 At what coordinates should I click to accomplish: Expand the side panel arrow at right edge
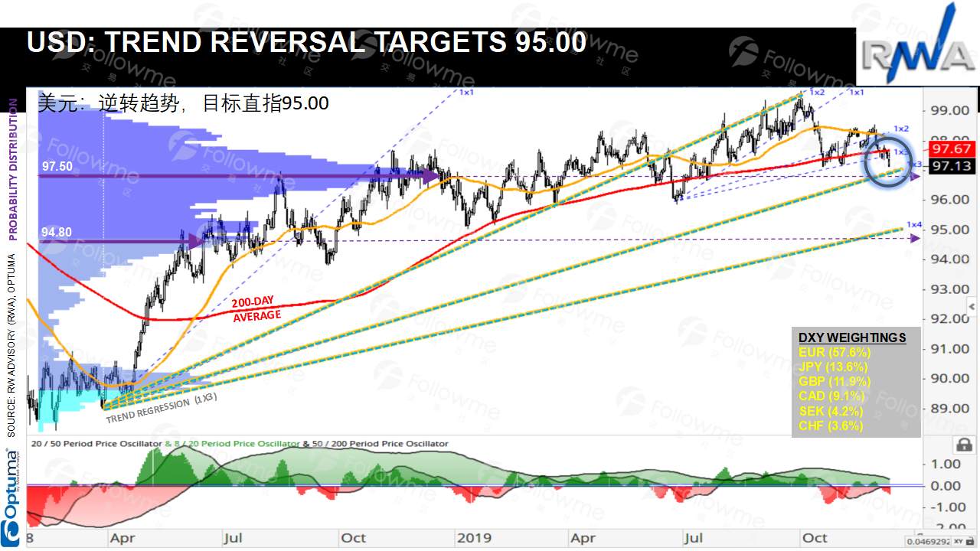coord(972,307)
